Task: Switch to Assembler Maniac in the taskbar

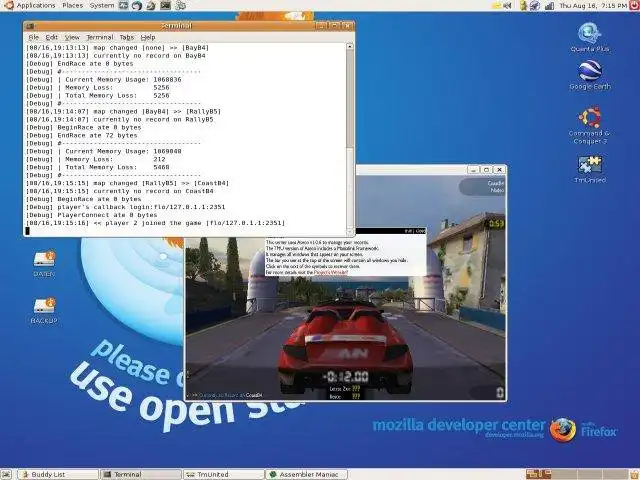Action: pyautogui.click(x=307, y=474)
